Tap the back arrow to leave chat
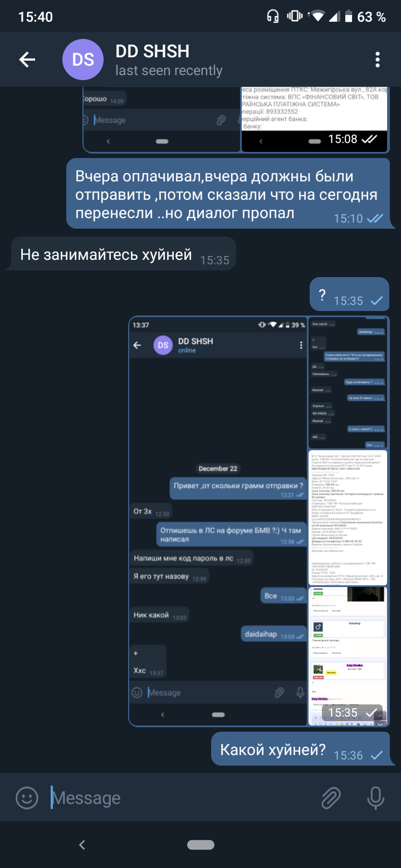The height and width of the screenshot is (868, 401). [x=27, y=60]
